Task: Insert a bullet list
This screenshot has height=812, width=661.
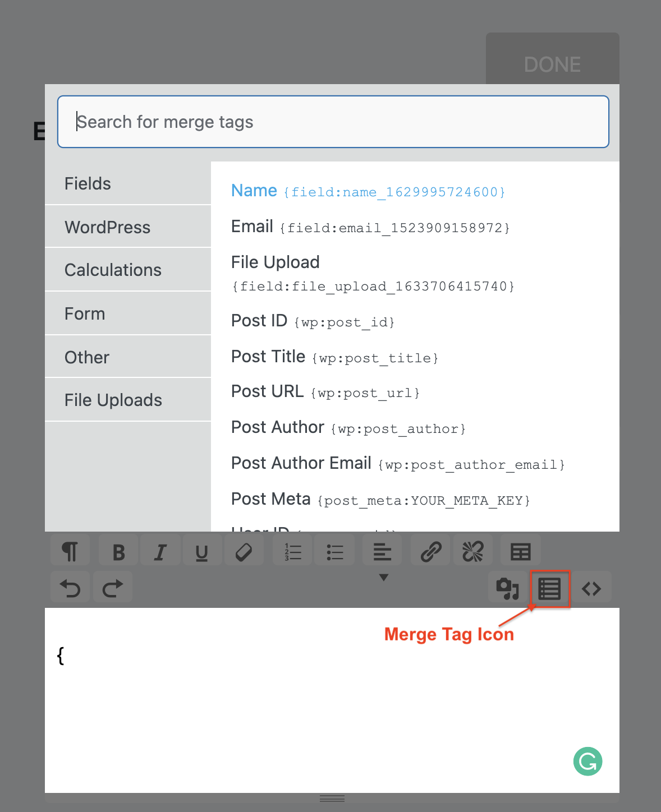Action: coord(334,551)
